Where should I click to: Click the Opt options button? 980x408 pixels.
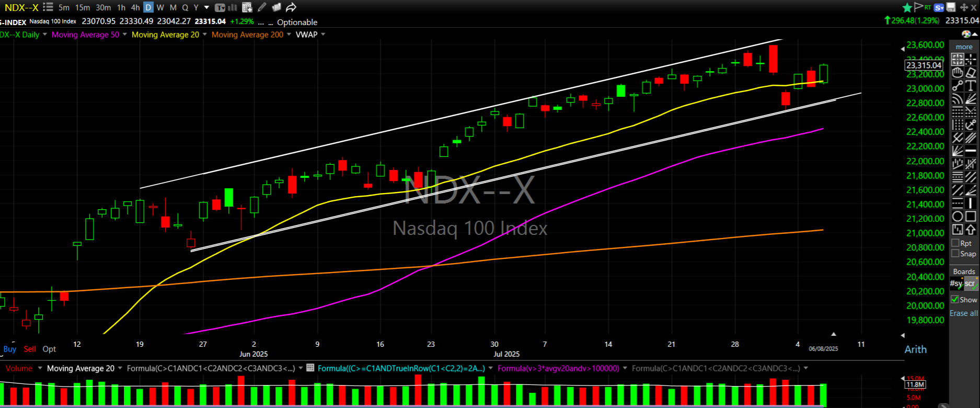(x=49, y=349)
